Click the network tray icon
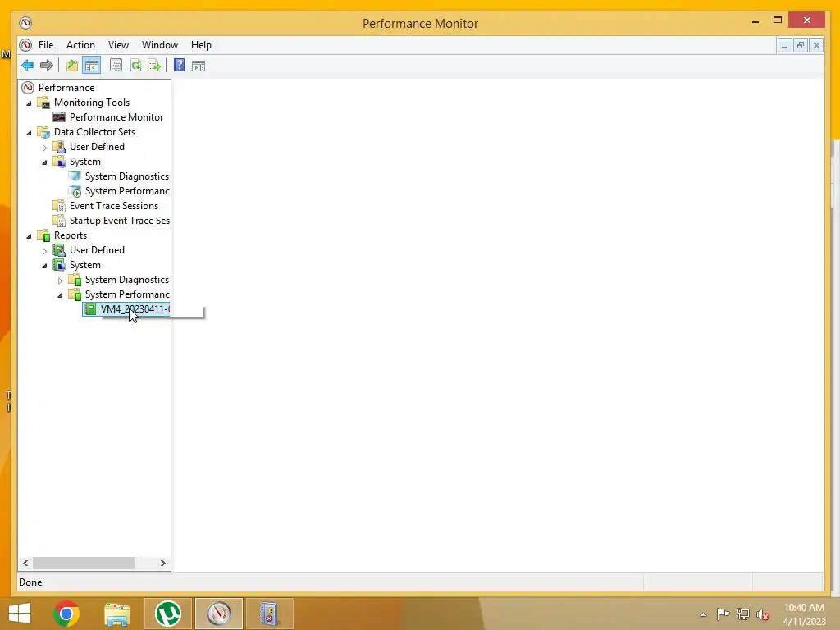Image resolution: width=840 pixels, height=630 pixels. pyautogui.click(x=743, y=614)
